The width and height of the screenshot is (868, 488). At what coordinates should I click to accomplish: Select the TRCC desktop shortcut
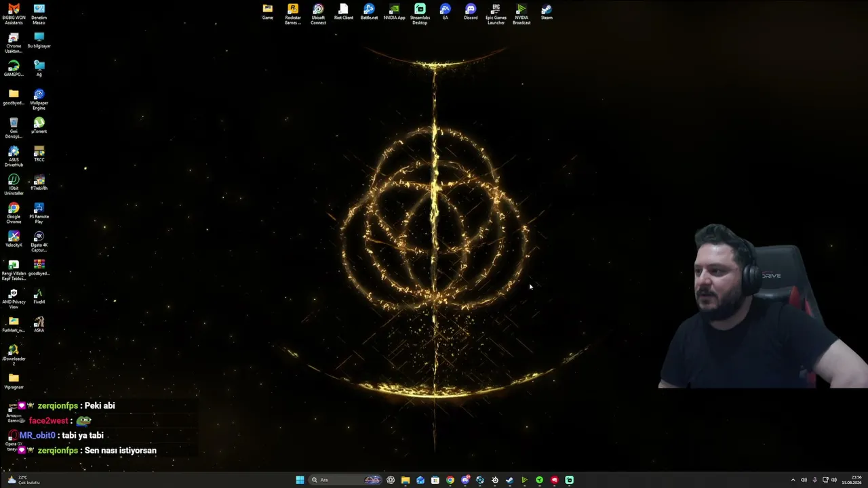coord(39,155)
